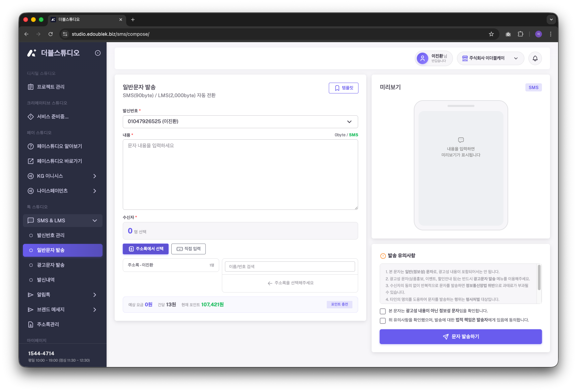Open the notification bell
Screen dimensions: 577x392
[x=535, y=58]
